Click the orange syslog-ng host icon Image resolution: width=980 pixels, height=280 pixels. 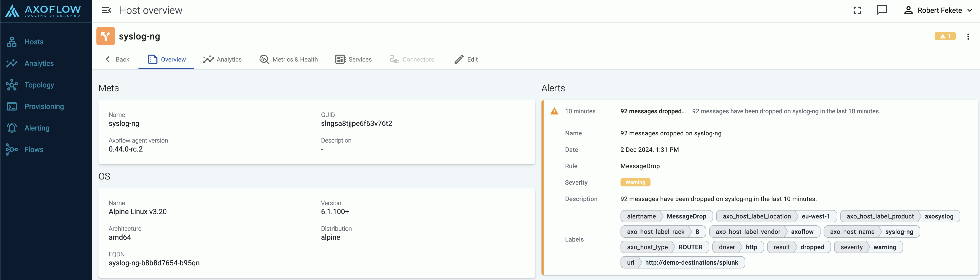coord(106,36)
